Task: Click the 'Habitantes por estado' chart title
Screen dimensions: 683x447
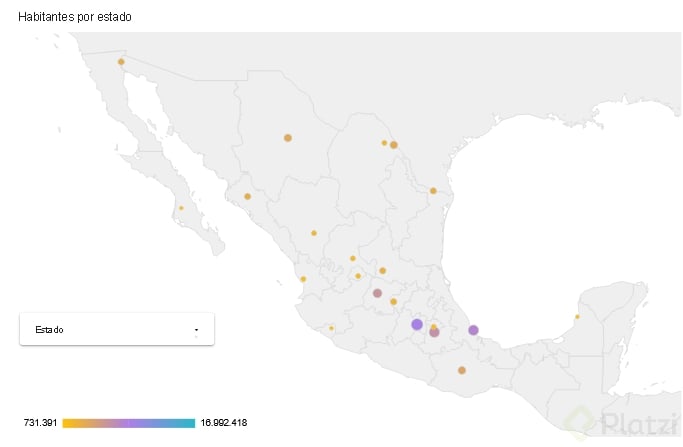Action: [75, 17]
